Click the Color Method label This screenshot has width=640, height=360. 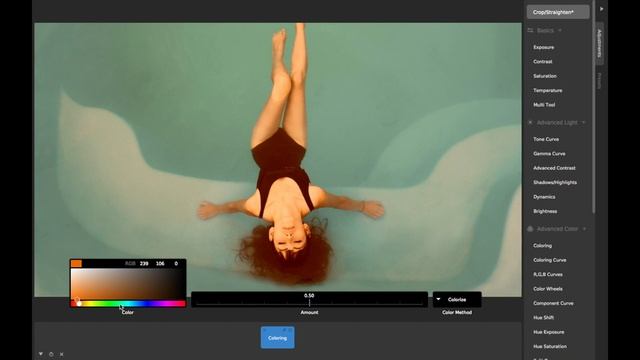tap(457, 312)
